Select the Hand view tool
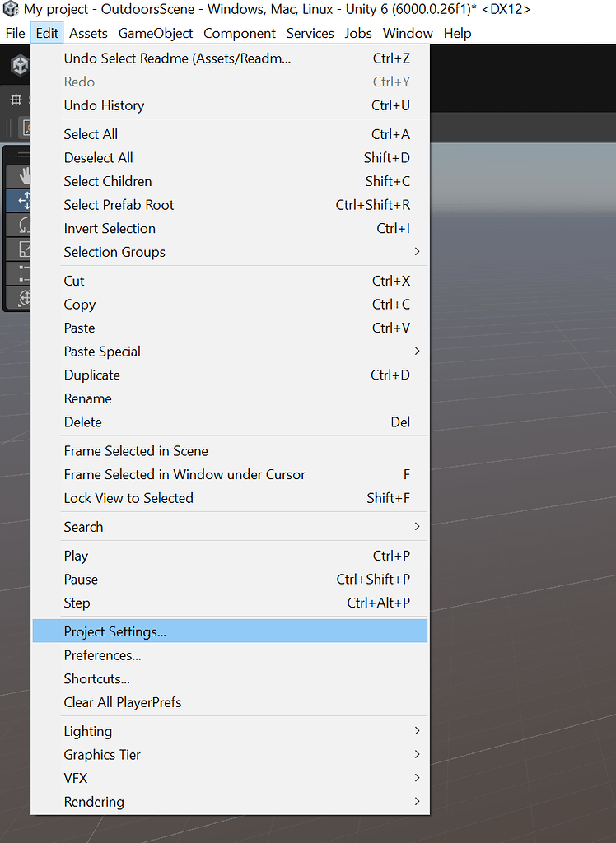Viewport: 616px width, 843px height. coord(18,174)
